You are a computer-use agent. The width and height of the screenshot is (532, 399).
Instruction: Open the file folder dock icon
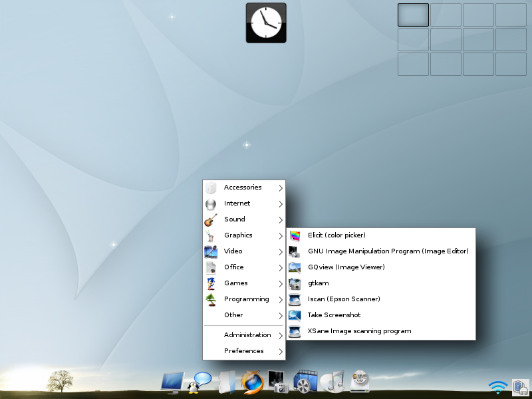click(x=226, y=382)
